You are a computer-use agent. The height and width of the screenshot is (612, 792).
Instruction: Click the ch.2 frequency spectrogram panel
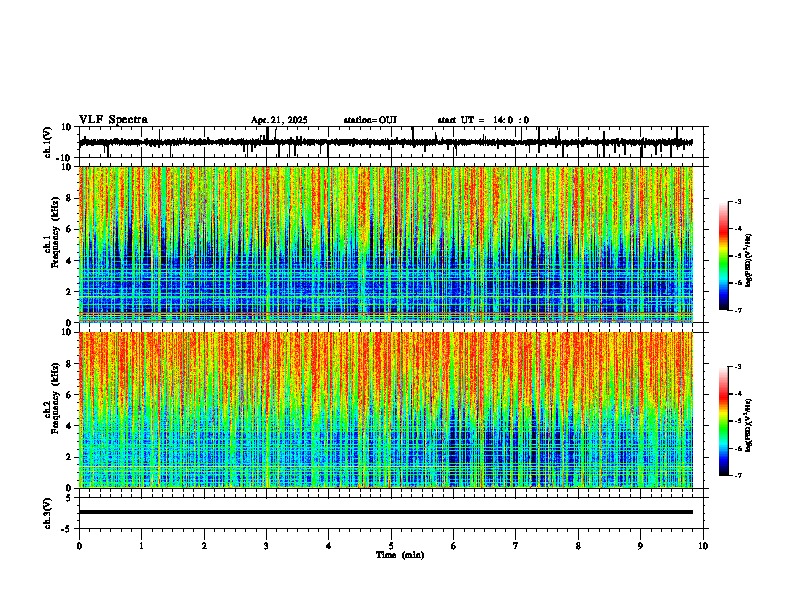386,410
